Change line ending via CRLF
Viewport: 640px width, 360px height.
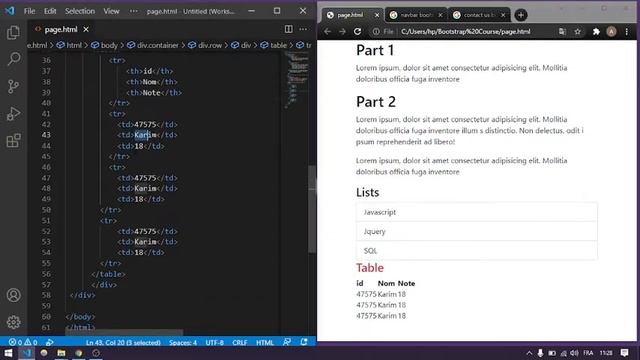240,342
